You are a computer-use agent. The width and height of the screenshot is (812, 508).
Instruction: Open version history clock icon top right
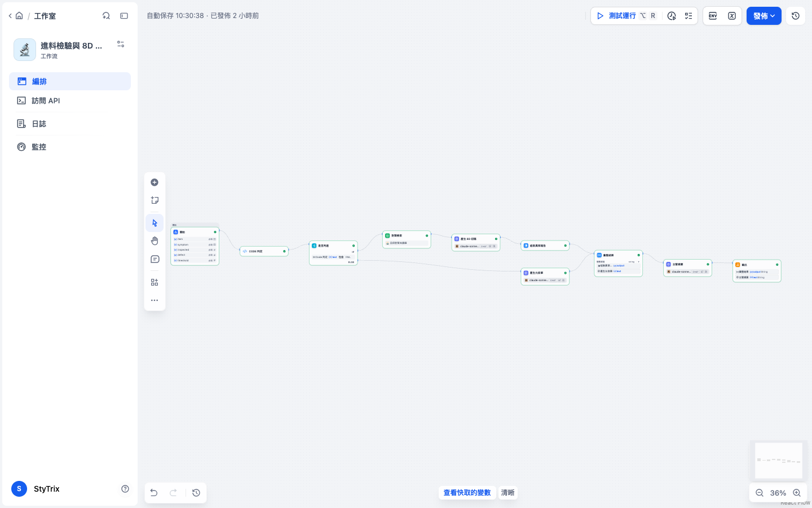pos(796,16)
